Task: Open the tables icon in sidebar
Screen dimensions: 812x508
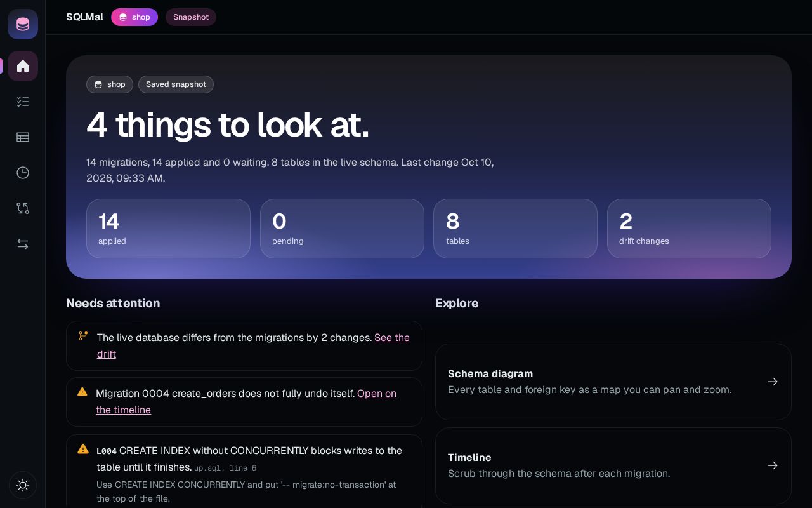Action: [23, 137]
